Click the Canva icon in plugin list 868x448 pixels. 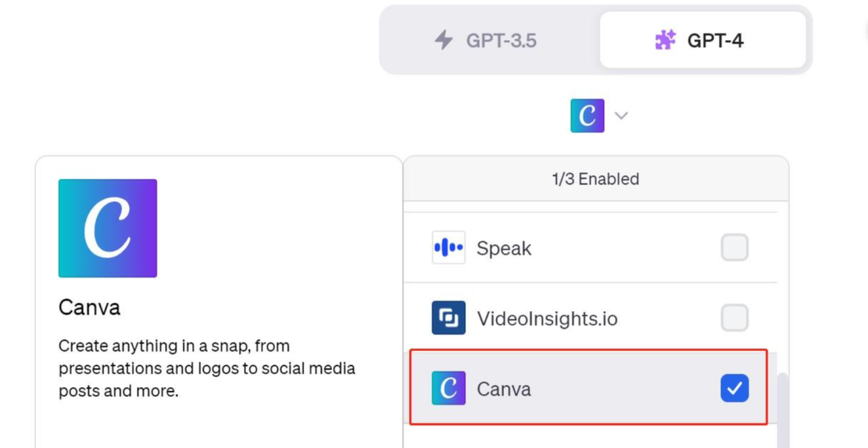tap(448, 388)
